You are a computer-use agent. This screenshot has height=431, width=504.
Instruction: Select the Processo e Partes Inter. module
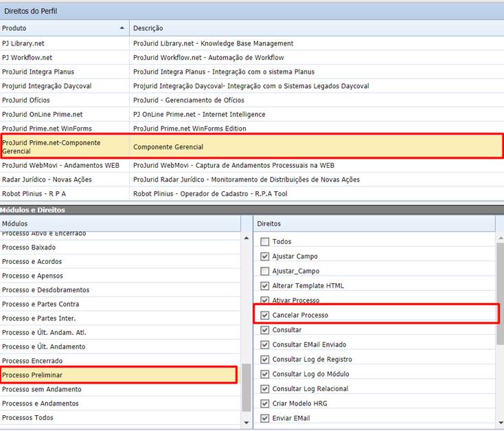coord(120,318)
